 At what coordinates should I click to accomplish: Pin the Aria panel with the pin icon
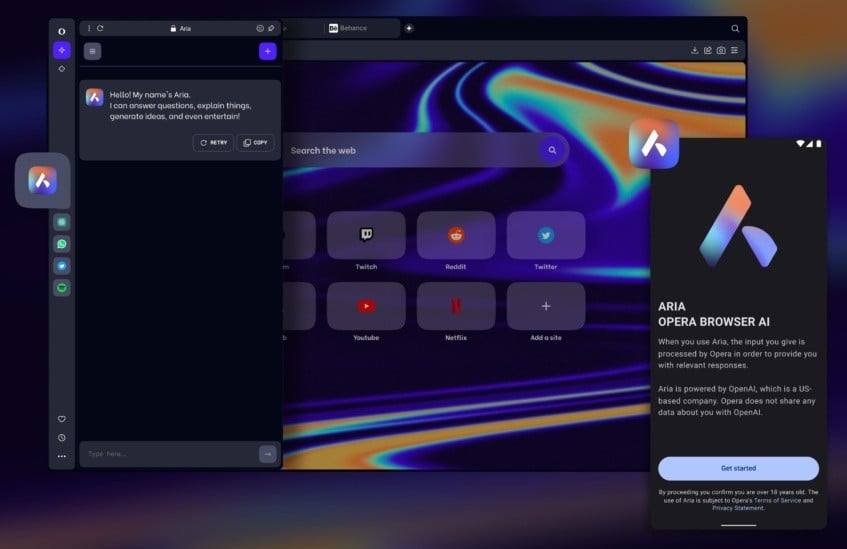[271, 28]
